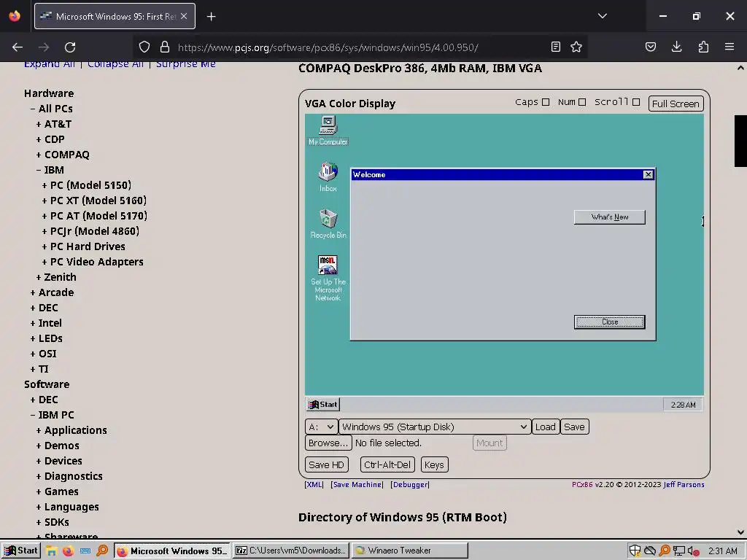Click the 2:28 AM clock in emulated taskbar
747x560 pixels.
(x=683, y=405)
